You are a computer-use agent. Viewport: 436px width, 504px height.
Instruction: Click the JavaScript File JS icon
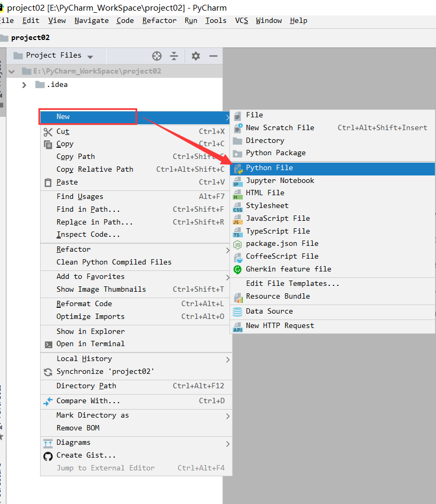[x=237, y=219]
